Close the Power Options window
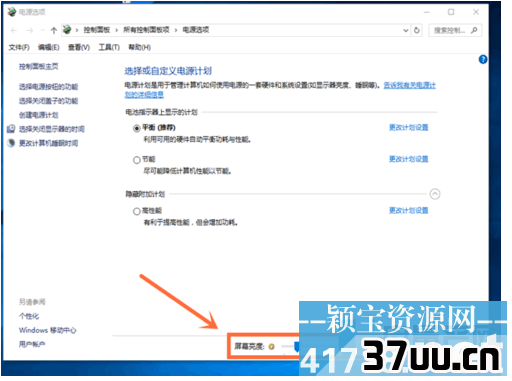The height and width of the screenshot is (381, 512). [x=476, y=12]
